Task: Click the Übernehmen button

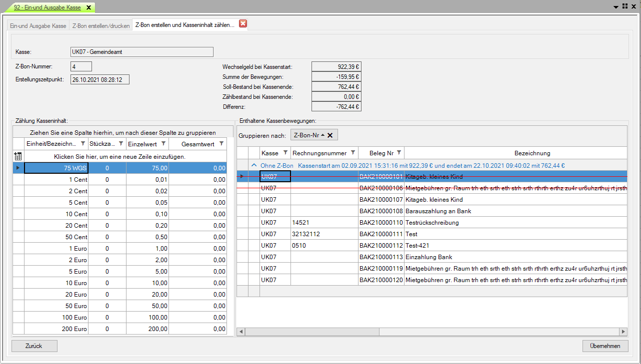Action: coord(605,346)
